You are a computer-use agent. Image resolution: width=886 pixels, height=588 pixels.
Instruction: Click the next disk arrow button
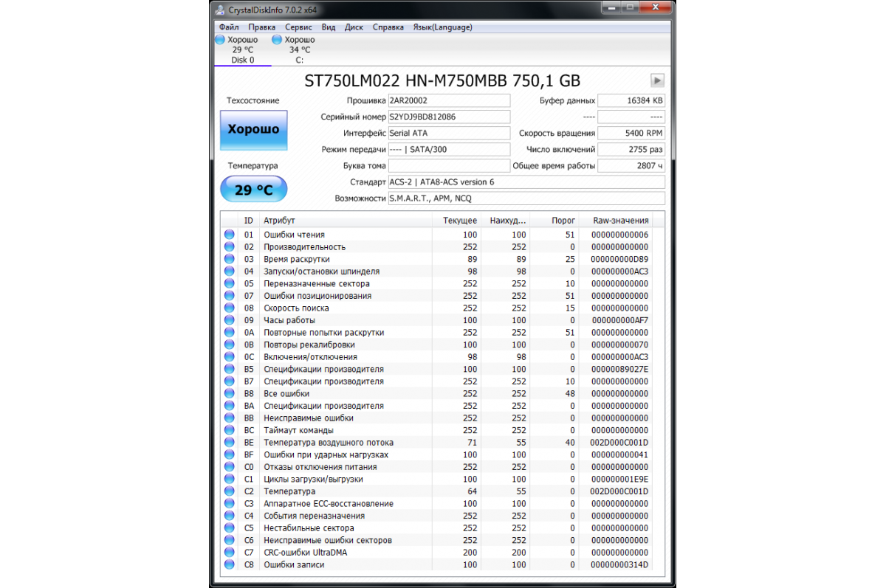click(x=657, y=80)
